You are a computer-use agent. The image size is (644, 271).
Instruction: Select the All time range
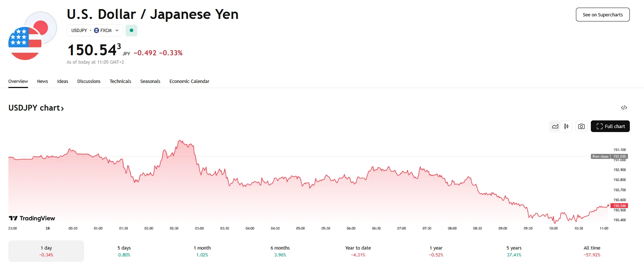tap(592, 251)
